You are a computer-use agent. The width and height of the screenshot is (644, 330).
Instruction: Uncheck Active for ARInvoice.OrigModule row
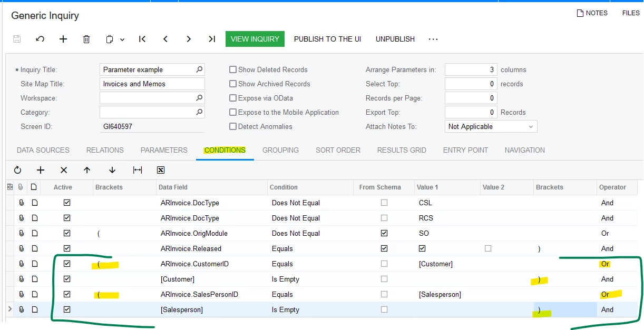tap(67, 233)
